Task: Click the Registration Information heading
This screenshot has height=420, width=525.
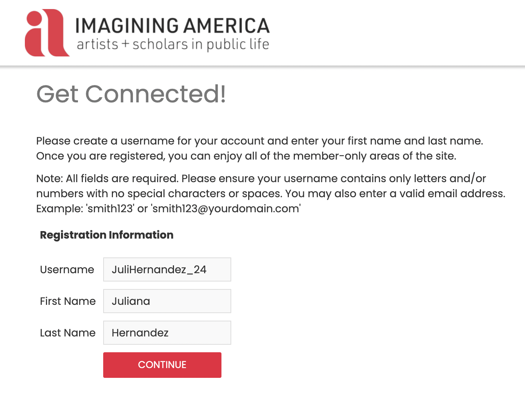Action: tap(107, 235)
